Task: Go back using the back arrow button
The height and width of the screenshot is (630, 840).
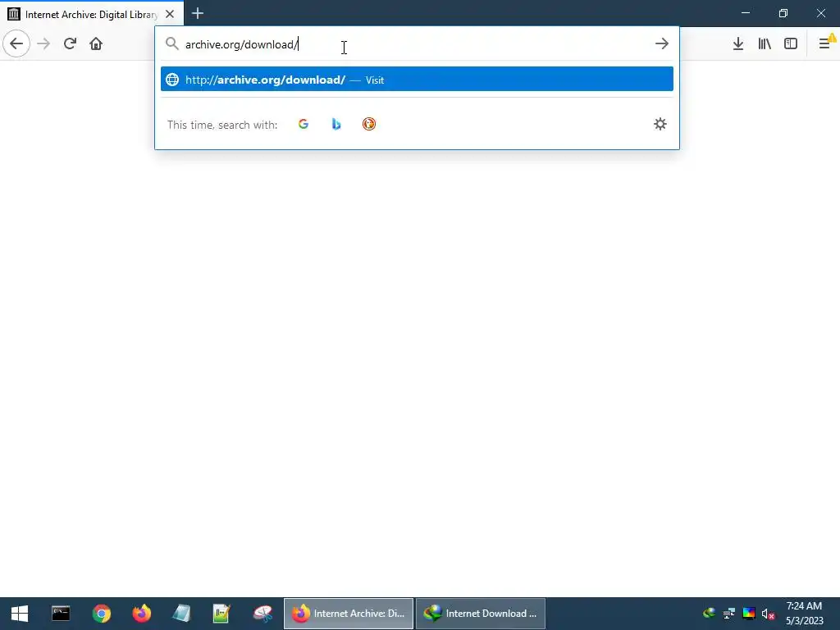Action: [16, 43]
